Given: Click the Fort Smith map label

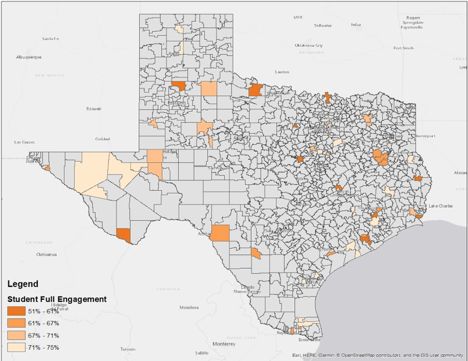Looking at the screenshot, I should coord(404,48).
